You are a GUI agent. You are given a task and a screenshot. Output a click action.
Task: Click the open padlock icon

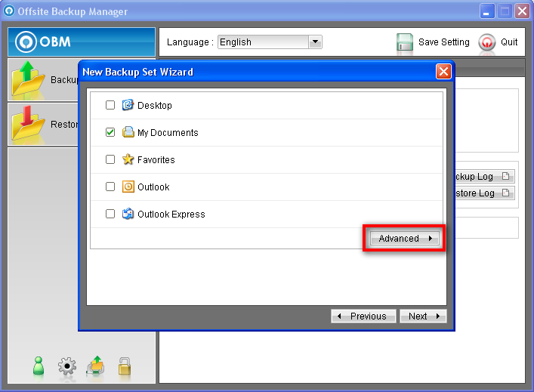125,366
